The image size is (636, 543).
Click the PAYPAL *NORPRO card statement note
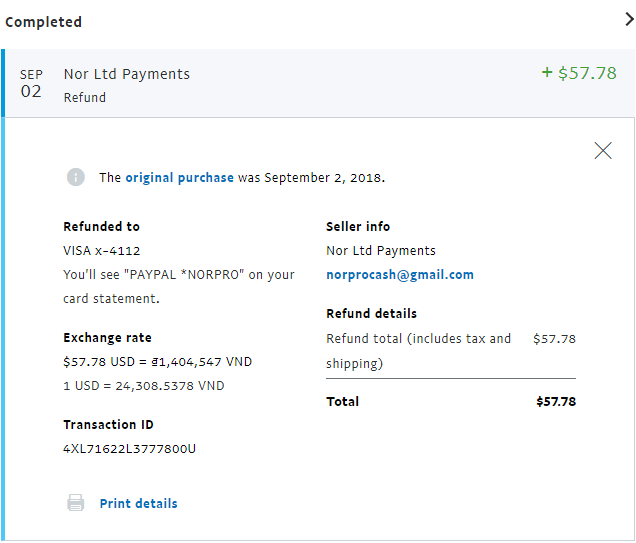click(178, 287)
